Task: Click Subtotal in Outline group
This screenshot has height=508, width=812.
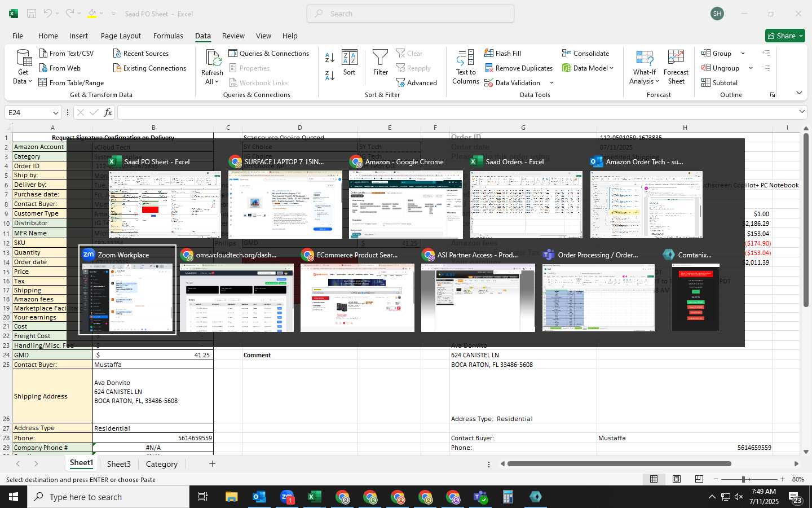Action: click(x=720, y=82)
